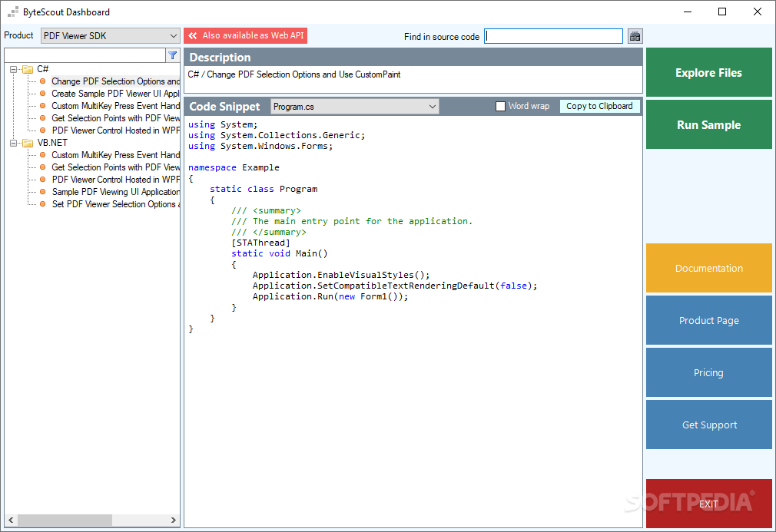
Task: Select Set PDF Viewer Selection Options item
Action: (115, 204)
